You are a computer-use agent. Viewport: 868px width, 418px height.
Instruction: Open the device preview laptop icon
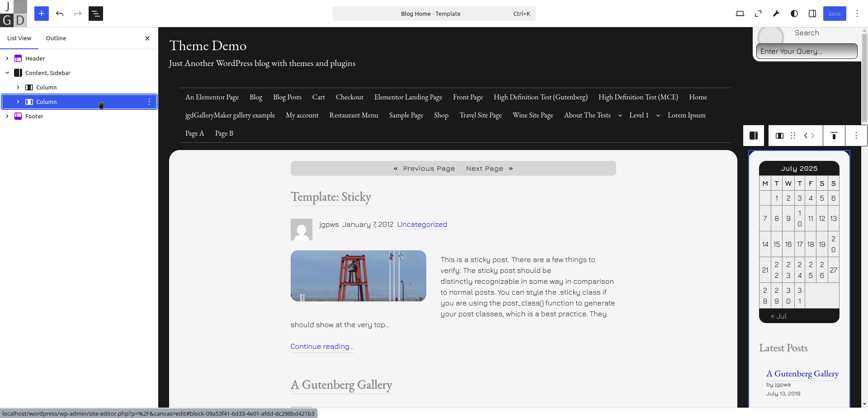coord(740,14)
